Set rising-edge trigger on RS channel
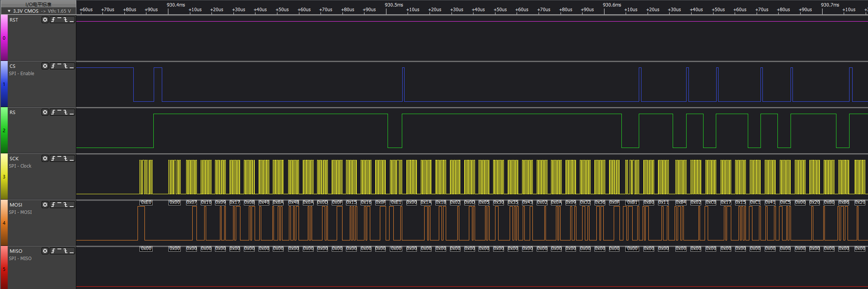The height and width of the screenshot is (289, 868). tap(53, 112)
